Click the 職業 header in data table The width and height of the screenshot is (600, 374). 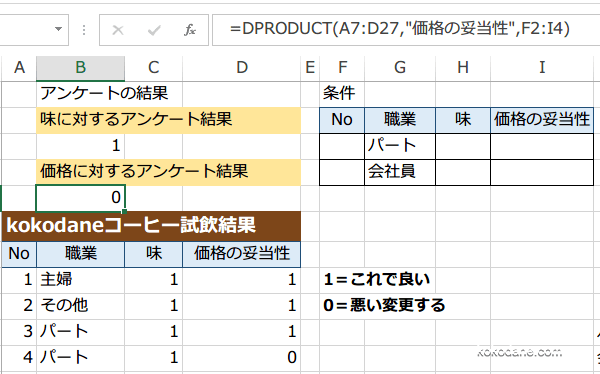pos(80,254)
